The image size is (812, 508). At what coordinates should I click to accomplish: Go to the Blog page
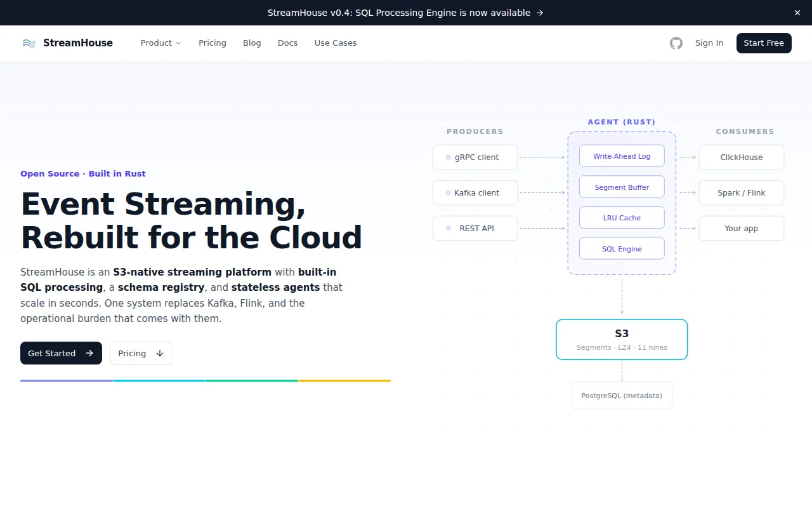(252, 43)
